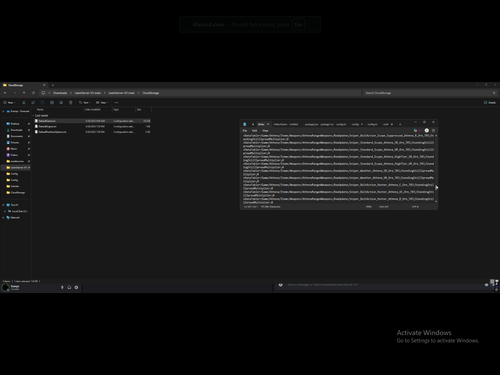
Task: Add a new Notepad tab
Action: coord(400,124)
